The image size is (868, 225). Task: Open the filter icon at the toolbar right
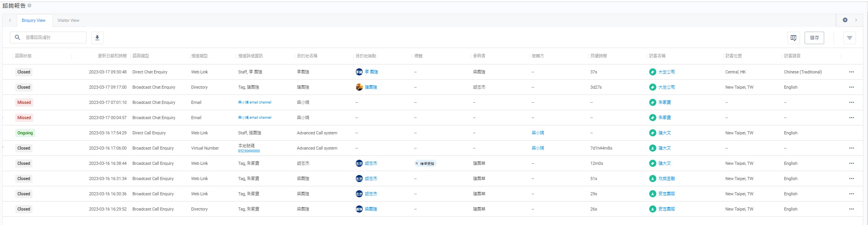pos(849,38)
